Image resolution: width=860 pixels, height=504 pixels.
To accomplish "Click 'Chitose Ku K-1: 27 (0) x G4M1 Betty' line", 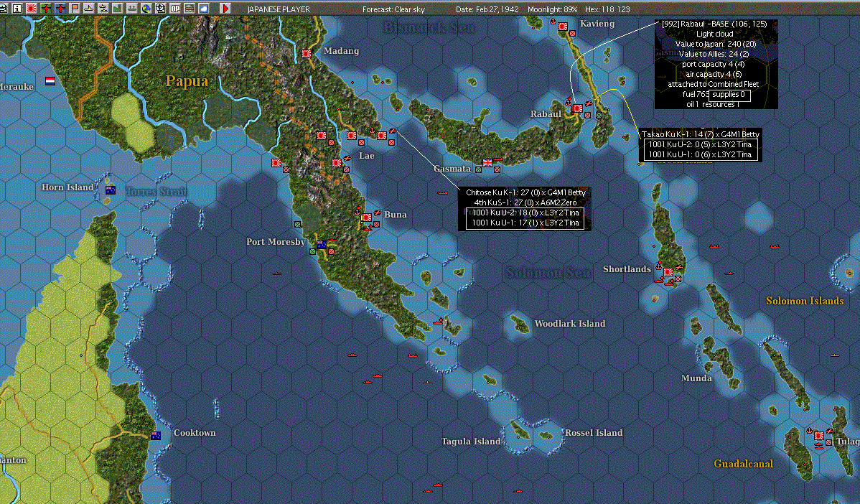I will pos(525,192).
